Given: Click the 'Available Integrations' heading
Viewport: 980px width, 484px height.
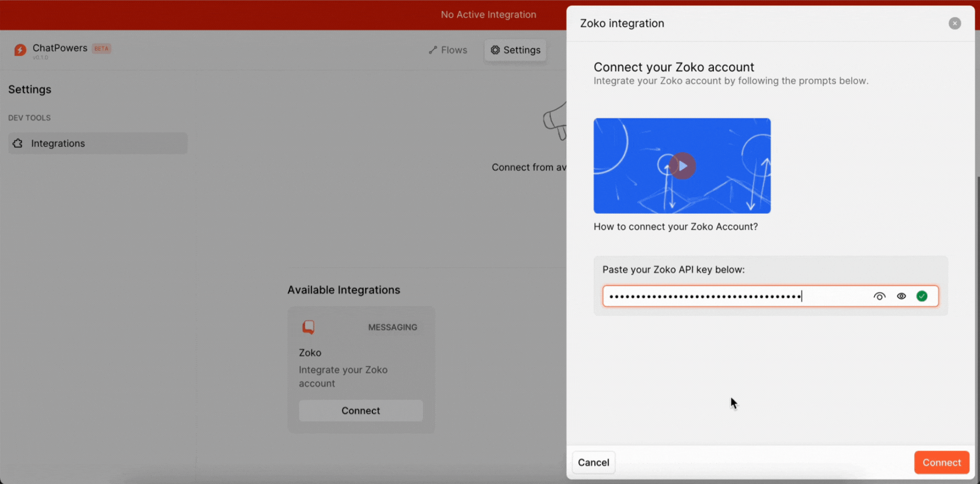Looking at the screenshot, I should click(x=343, y=290).
